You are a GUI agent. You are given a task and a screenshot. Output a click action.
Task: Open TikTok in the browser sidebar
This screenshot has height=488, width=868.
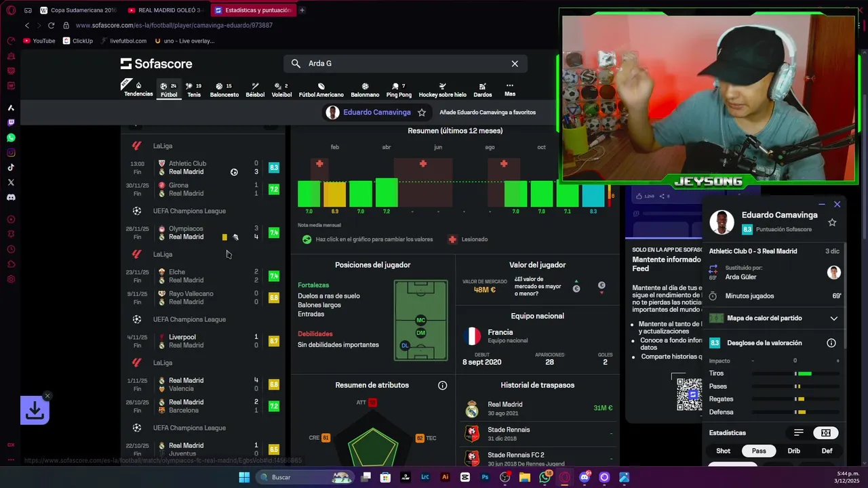(11, 167)
